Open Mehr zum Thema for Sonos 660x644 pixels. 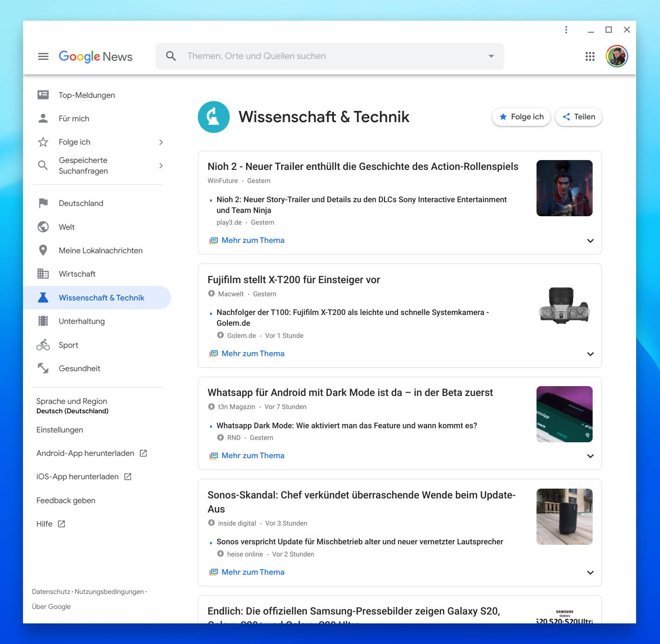[x=253, y=572]
